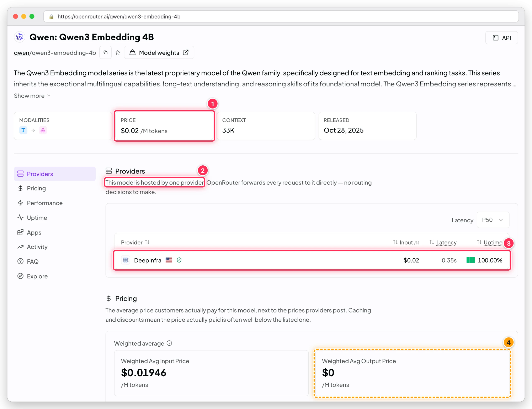This screenshot has width=532, height=409.
Task: Open the Model weights link
Action: click(159, 53)
